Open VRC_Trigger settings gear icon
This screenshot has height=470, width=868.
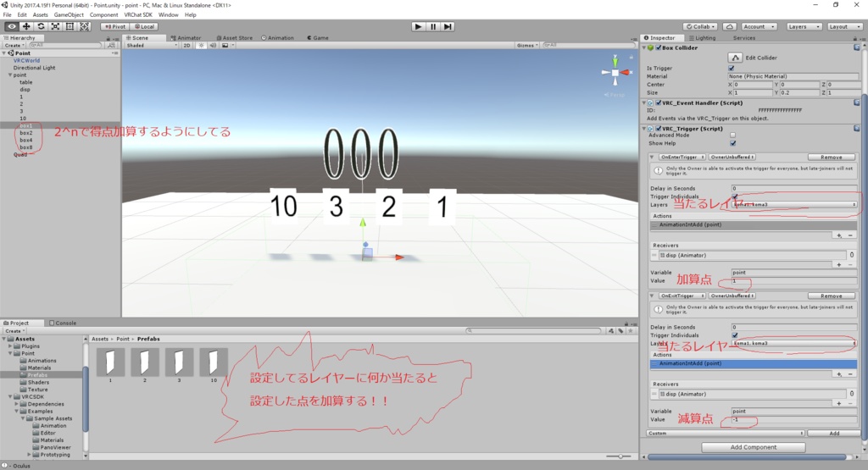(856, 128)
